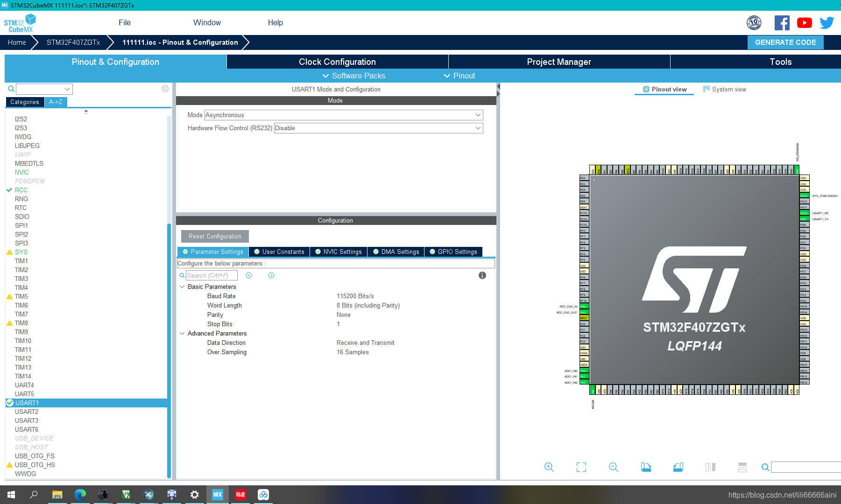Click the pin search input field
Viewport: 841px width, 504px height.
point(806,467)
